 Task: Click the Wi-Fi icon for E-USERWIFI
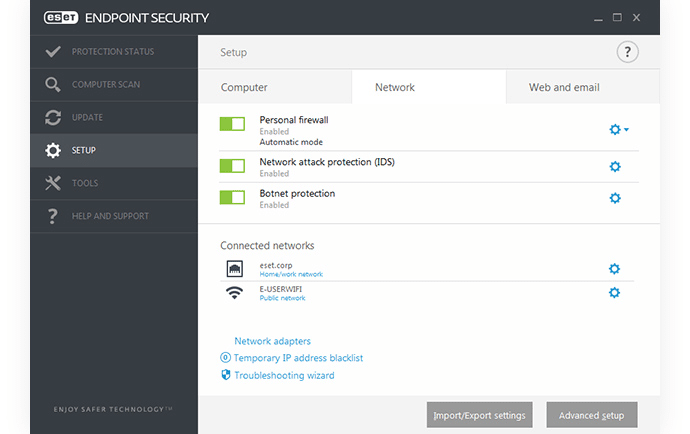(235, 293)
